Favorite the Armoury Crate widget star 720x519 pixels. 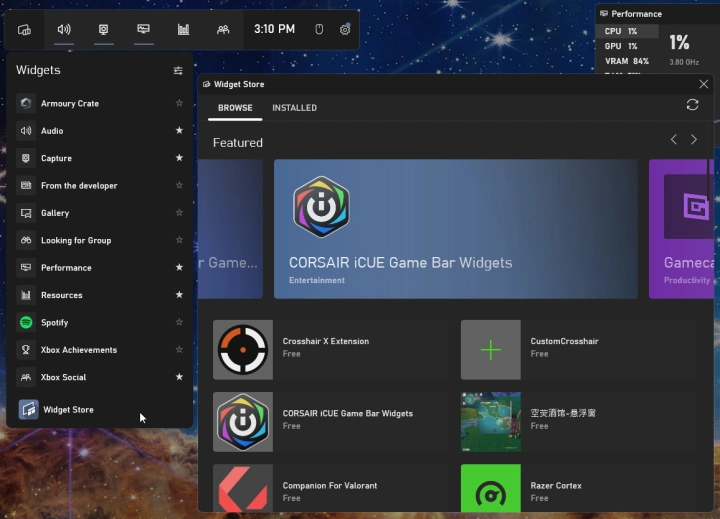click(x=179, y=103)
